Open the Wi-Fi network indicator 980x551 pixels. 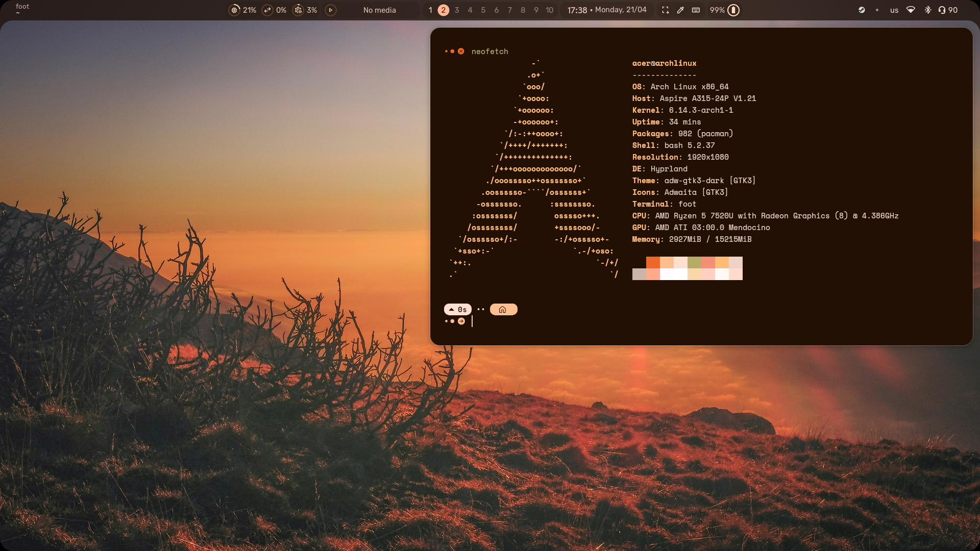tap(911, 10)
